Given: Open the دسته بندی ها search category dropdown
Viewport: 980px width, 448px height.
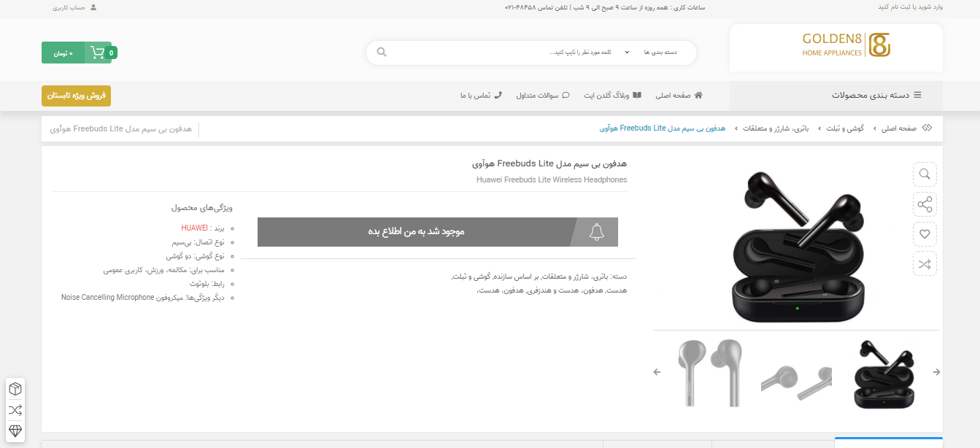Looking at the screenshot, I should [660, 53].
